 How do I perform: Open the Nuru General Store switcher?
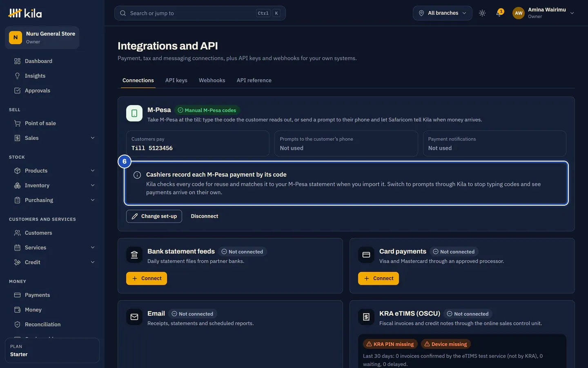[x=42, y=38]
